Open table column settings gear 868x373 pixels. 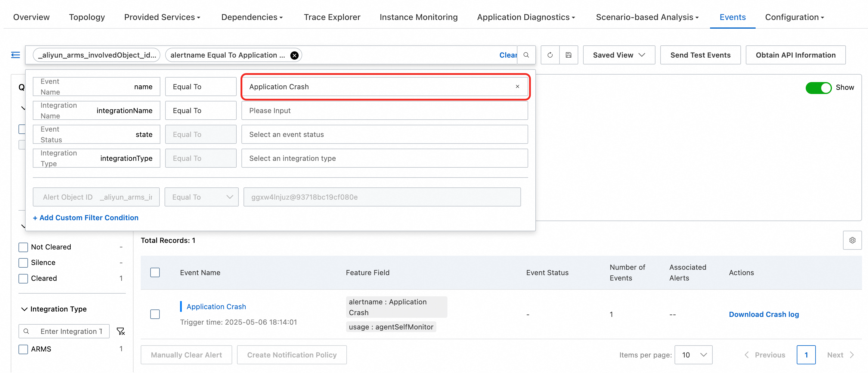852,240
